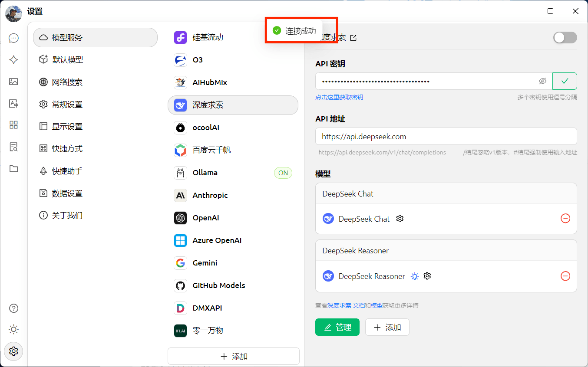
Task: Open 显示设置 settings section
Action: 95,126
